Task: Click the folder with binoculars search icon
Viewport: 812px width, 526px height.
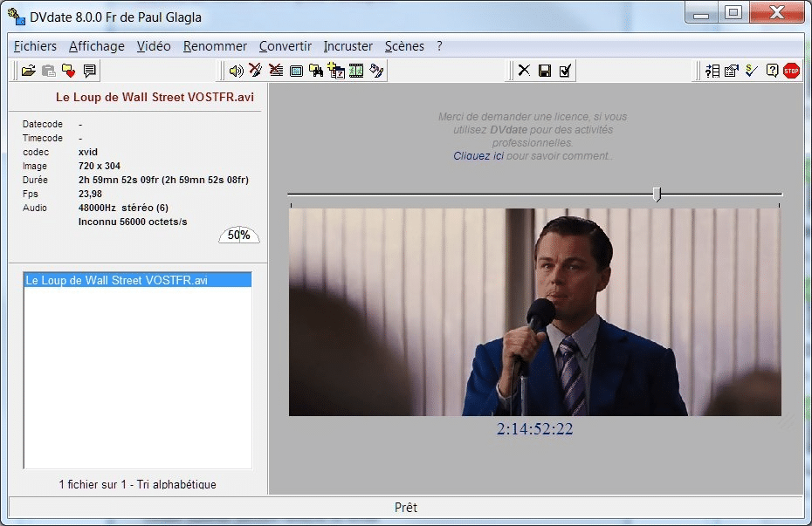Action: [x=316, y=71]
